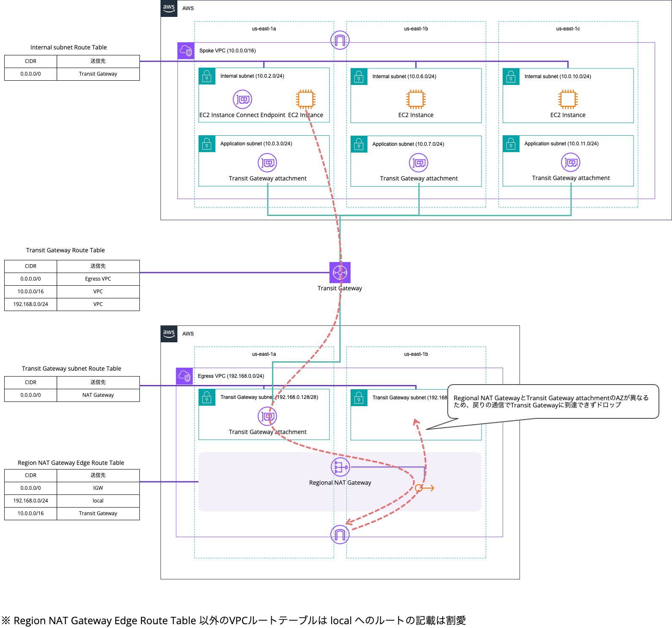Select the IGW destination cell
Screen dimensions: 672x628
[x=98, y=488]
